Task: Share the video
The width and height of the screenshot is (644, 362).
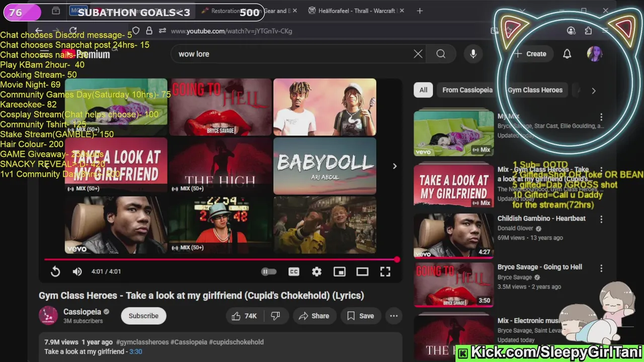Action: (x=314, y=316)
